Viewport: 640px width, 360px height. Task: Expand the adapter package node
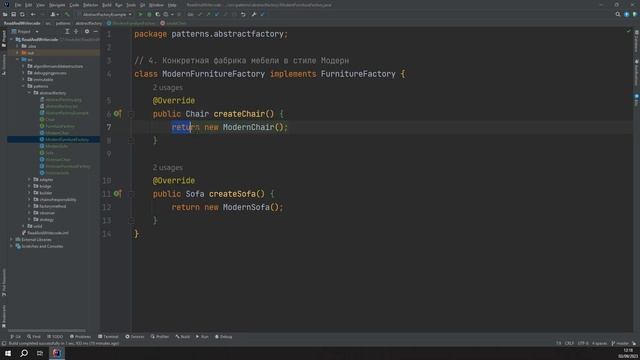tap(29, 180)
